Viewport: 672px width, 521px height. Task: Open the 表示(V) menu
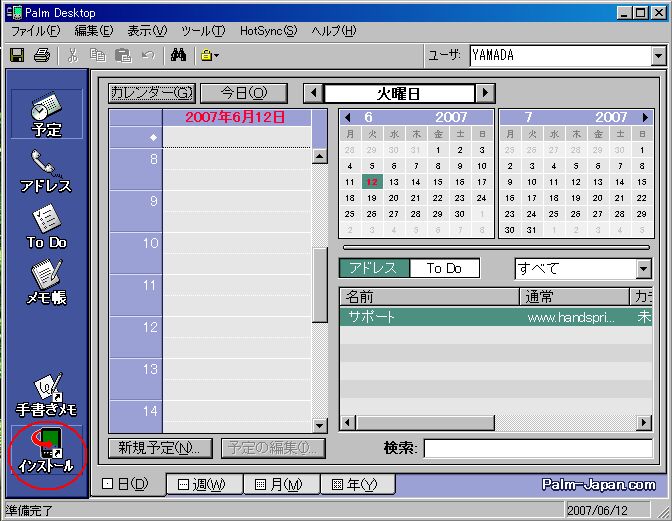click(x=147, y=31)
